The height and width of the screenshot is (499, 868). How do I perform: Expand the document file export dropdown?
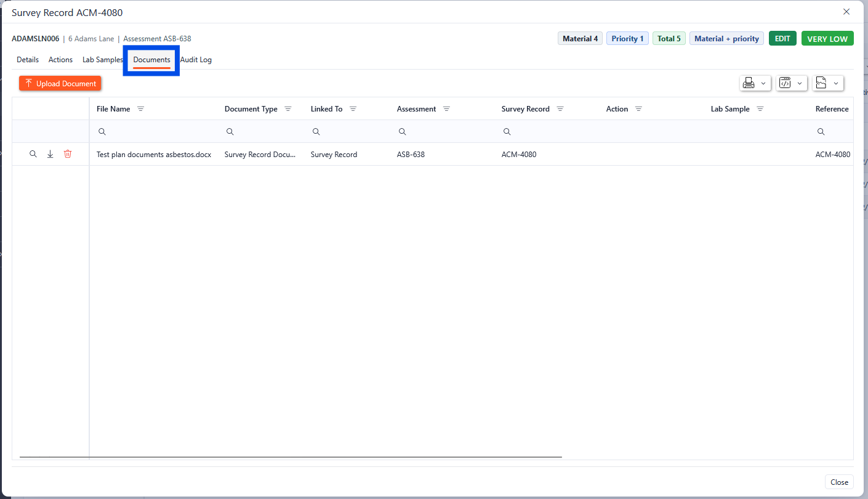tap(827, 83)
